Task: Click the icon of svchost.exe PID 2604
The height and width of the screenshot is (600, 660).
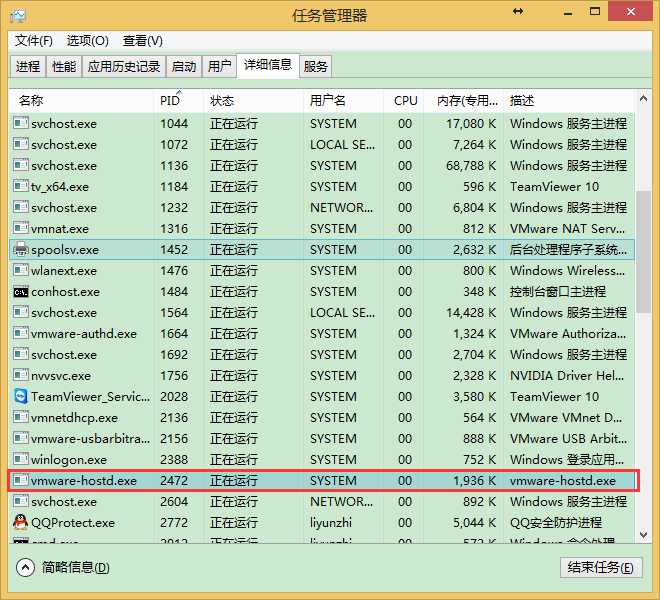Action: (x=21, y=501)
